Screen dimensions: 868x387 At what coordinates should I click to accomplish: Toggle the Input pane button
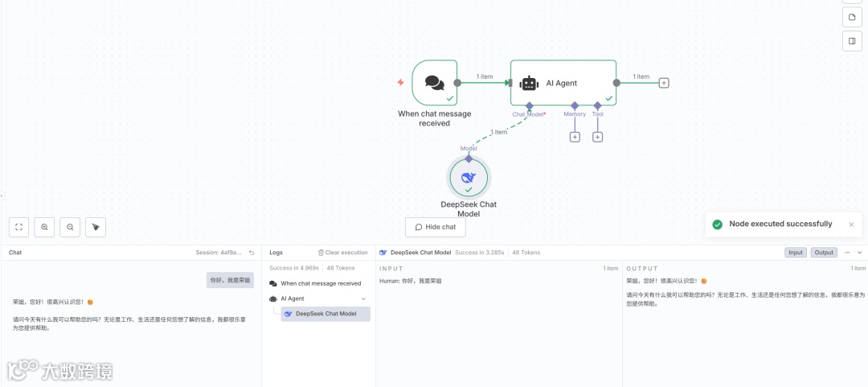tap(796, 253)
